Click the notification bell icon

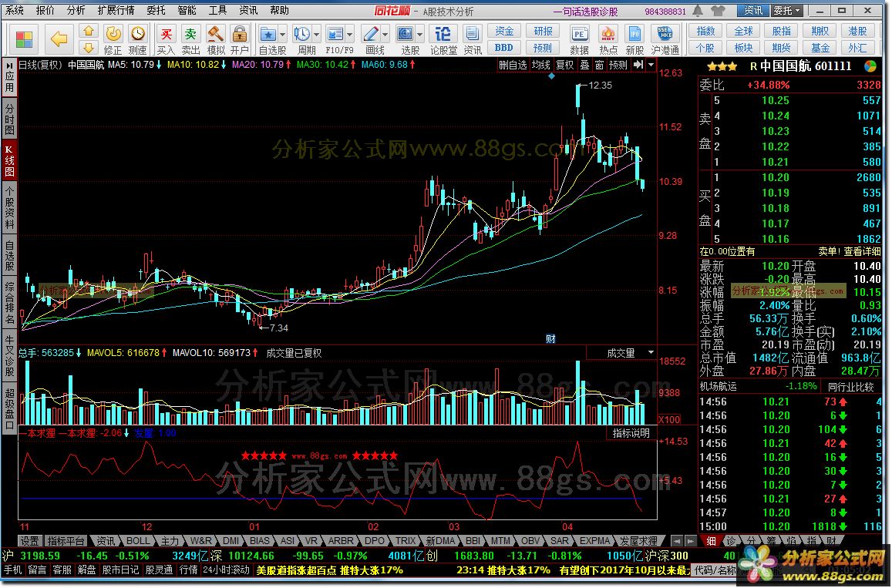point(698,10)
